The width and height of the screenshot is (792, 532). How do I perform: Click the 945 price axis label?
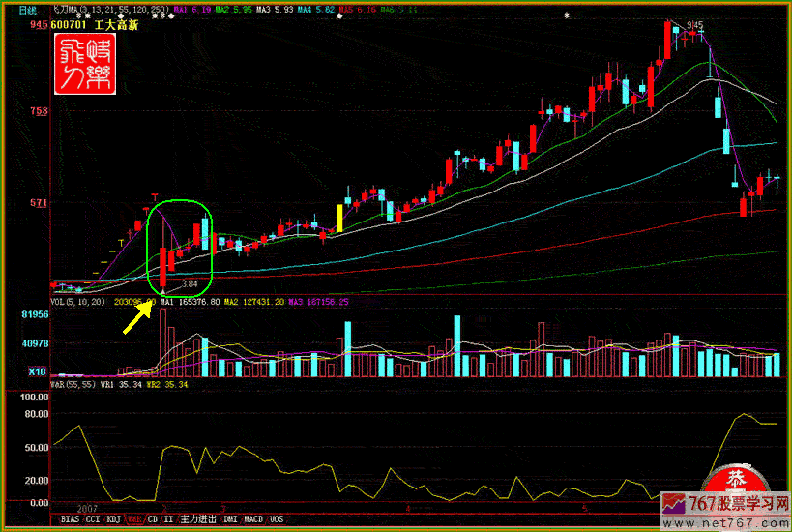(x=39, y=24)
